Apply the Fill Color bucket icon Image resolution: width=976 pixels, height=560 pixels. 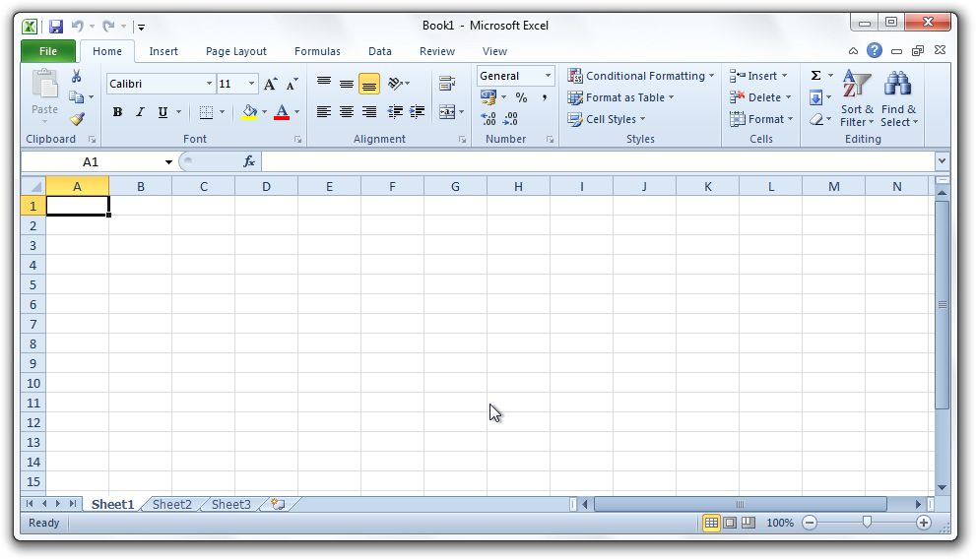249,112
